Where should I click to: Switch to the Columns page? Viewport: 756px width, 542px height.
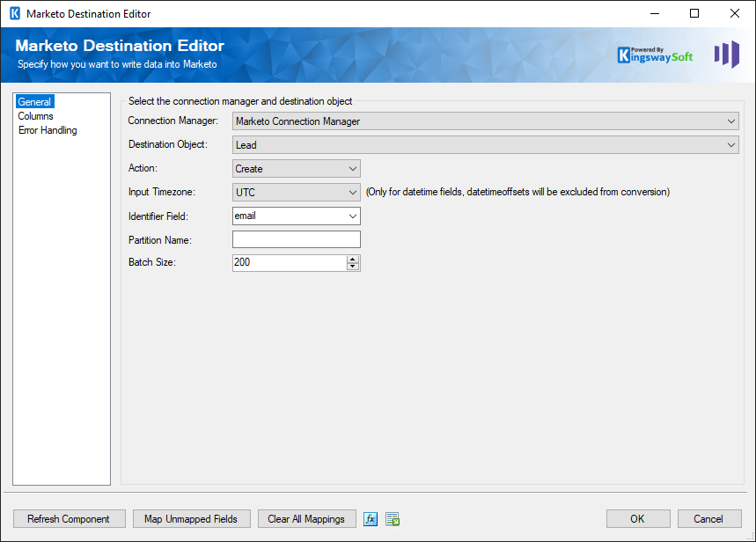coord(36,116)
